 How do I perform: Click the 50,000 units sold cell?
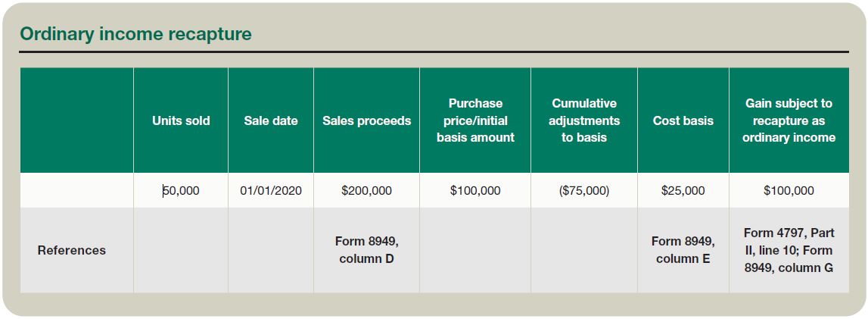tap(181, 191)
